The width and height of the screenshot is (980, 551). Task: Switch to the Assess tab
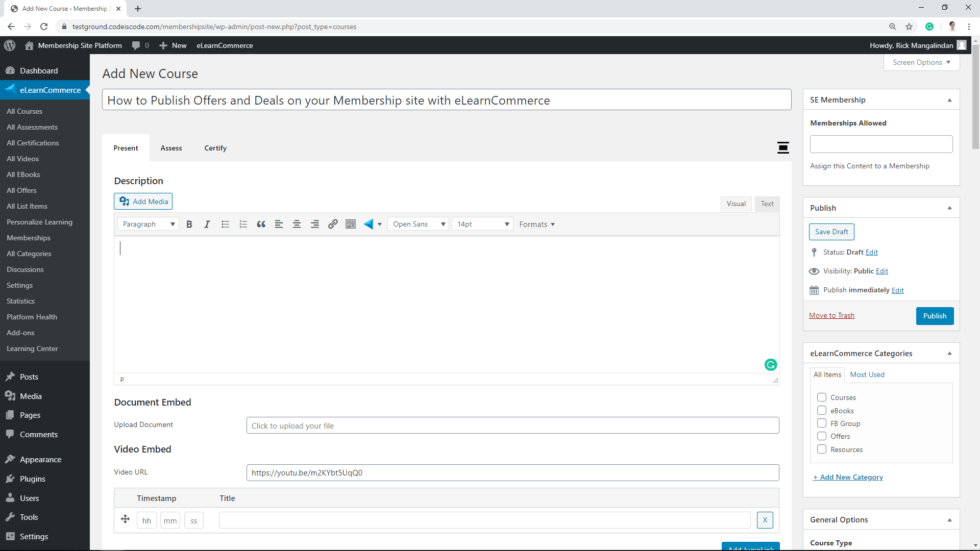click(x=171, y=148)
